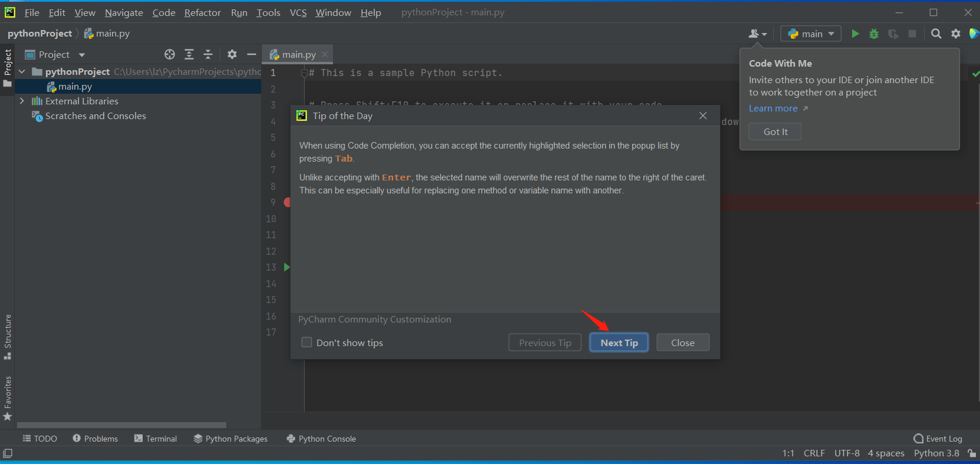980x464 pixels.
Task: Close the main.py editor tab
Action: click(x=325, y=54)
